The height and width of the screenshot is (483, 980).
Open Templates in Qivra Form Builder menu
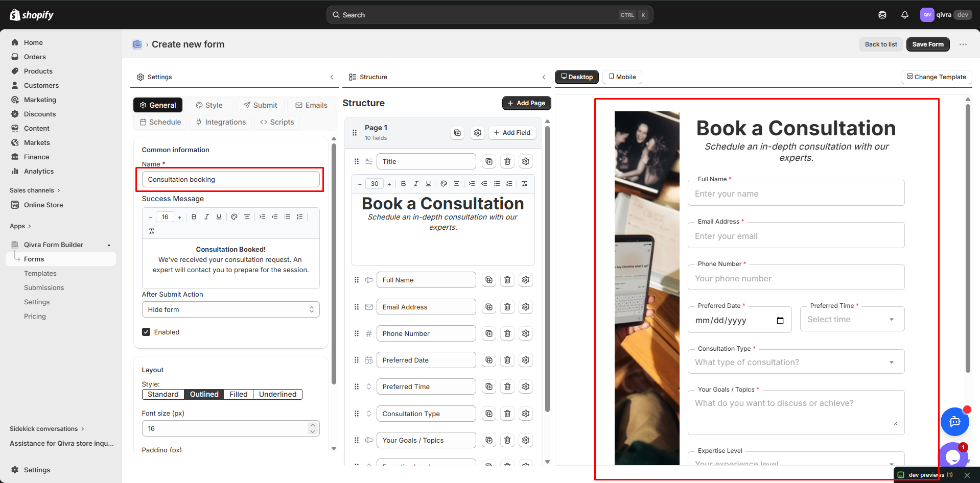(40, 274)
